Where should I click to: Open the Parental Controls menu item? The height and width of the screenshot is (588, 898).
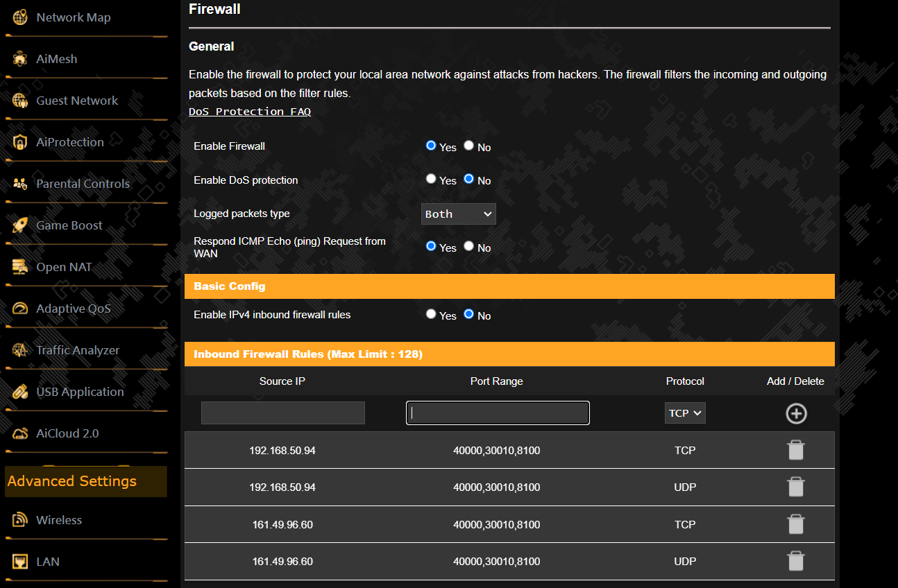(x=83, y=184)
